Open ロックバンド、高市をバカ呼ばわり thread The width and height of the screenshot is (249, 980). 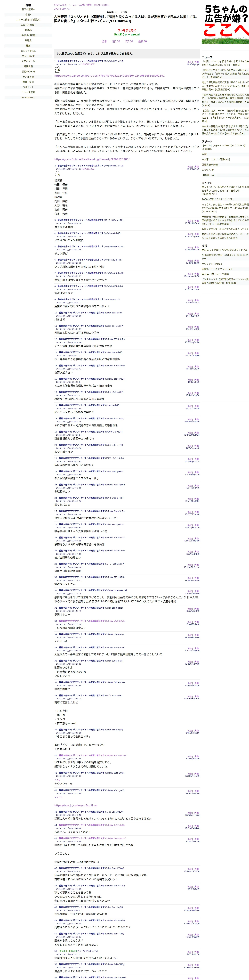point(225,191)
